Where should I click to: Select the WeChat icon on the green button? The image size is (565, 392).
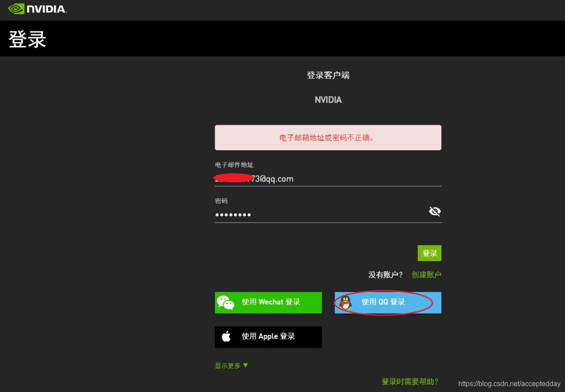click(225, 302)
